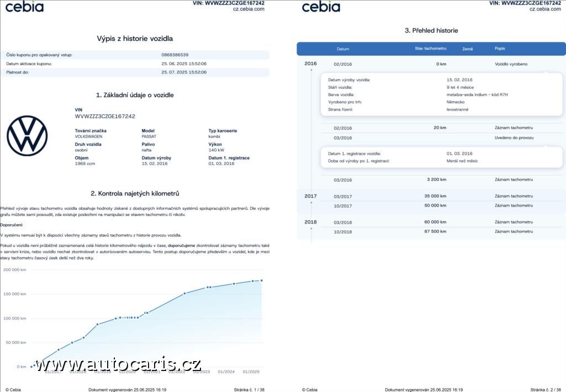Click the 20 km odometer record
This screenshot has width=566, height=392.
pos(440,128)
